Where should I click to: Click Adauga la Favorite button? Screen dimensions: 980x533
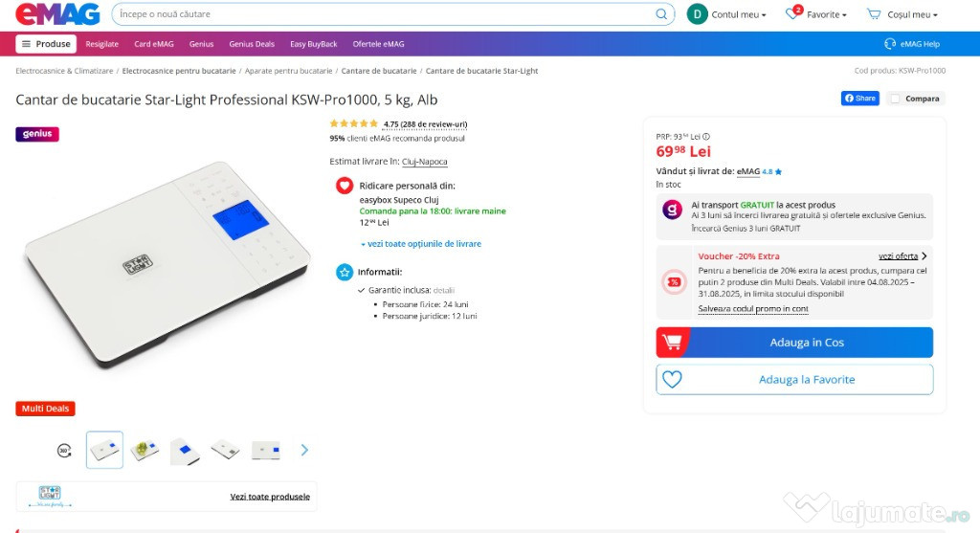pyautogui.click(x=794, y=380)
